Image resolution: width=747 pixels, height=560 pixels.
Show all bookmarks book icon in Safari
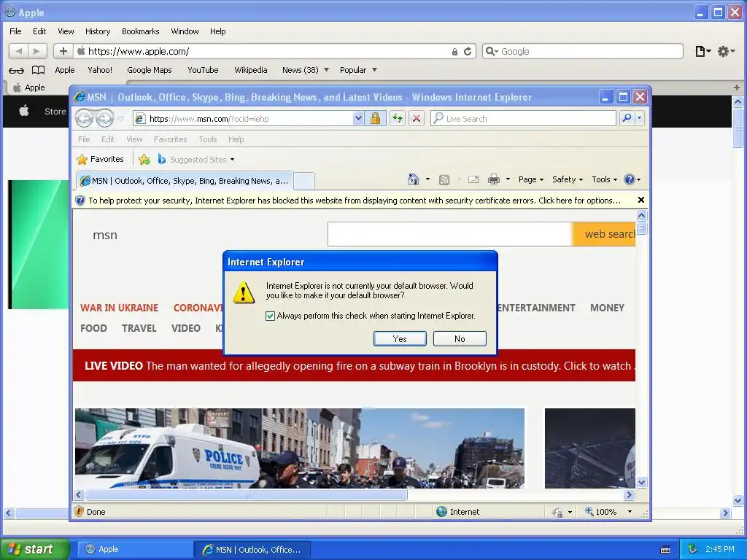pos(38,70)
